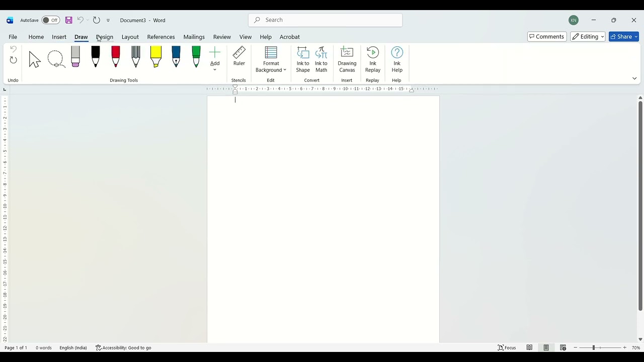This screenshot has width=644, height=362.
Task: Choose the Lasso Select tool
Action: 55,59
